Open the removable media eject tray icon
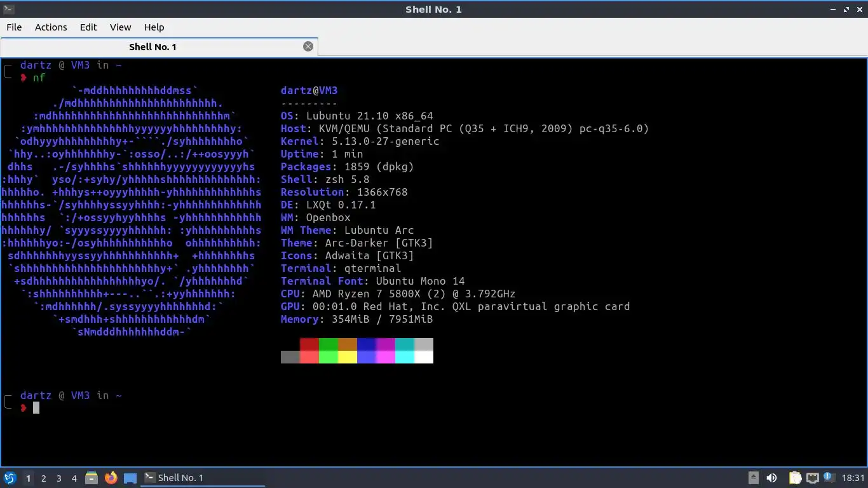Screen dimensions: 868x488 tap(754, 478)
